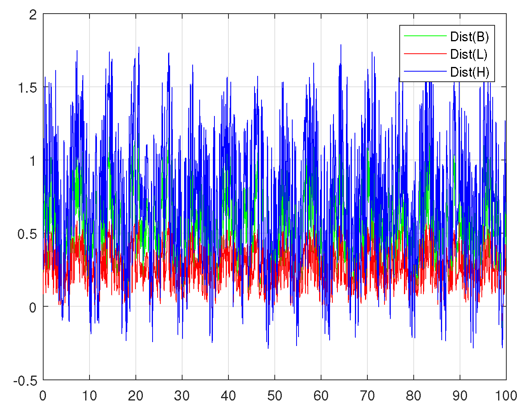Click the x-axis tick label 90

coord(460,396)
